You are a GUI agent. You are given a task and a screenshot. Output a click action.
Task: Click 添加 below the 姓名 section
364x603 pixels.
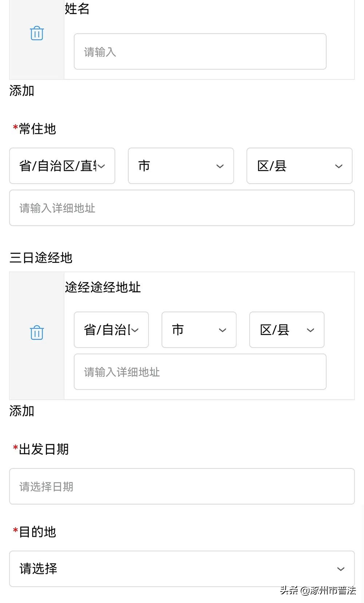(20, 91)
